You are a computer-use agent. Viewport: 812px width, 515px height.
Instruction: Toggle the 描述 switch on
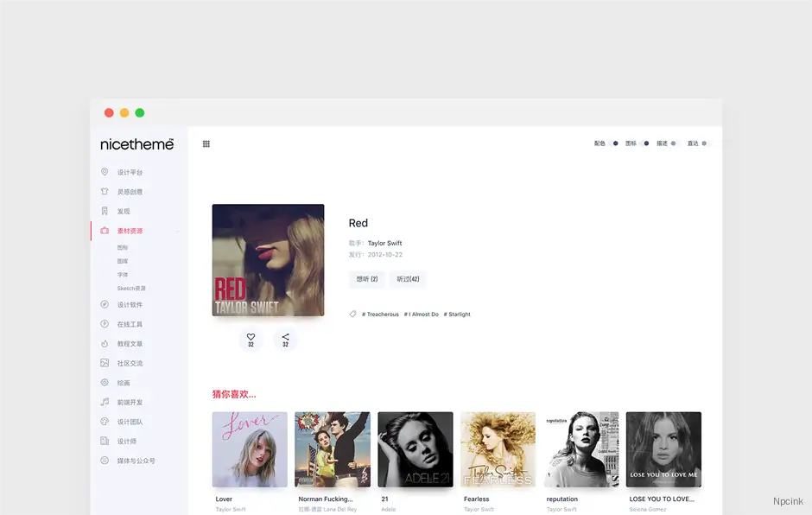pos(675,143)
